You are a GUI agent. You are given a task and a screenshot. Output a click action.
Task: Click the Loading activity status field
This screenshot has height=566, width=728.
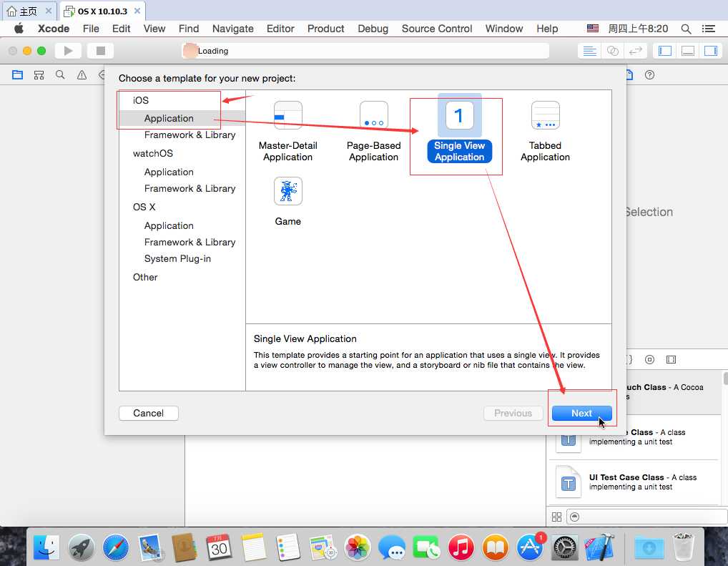coord(365,51)
